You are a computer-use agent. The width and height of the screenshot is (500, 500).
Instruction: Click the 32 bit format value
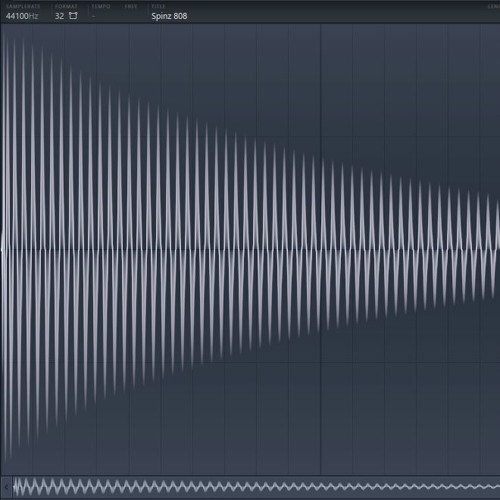[59, 16]
